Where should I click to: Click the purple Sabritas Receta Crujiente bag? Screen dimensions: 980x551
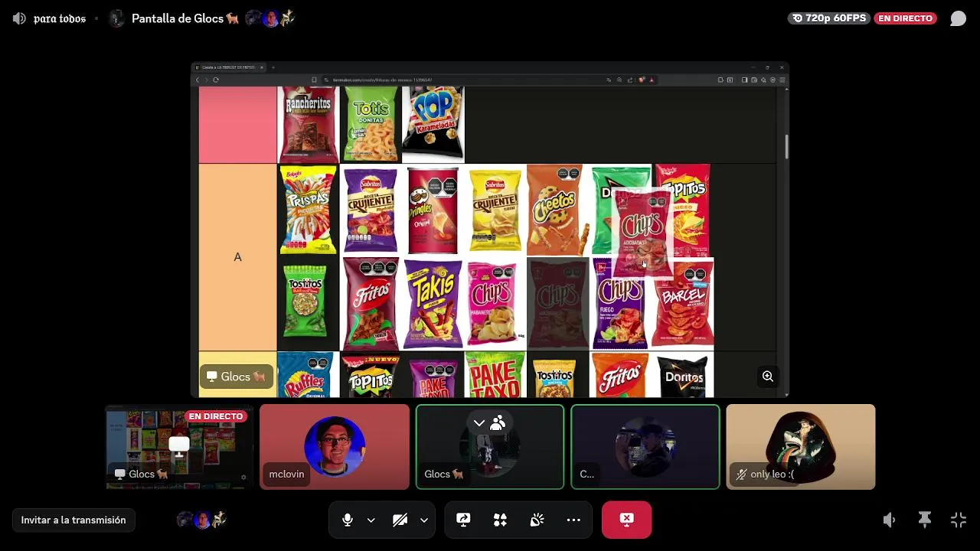(x=371, y=210)
